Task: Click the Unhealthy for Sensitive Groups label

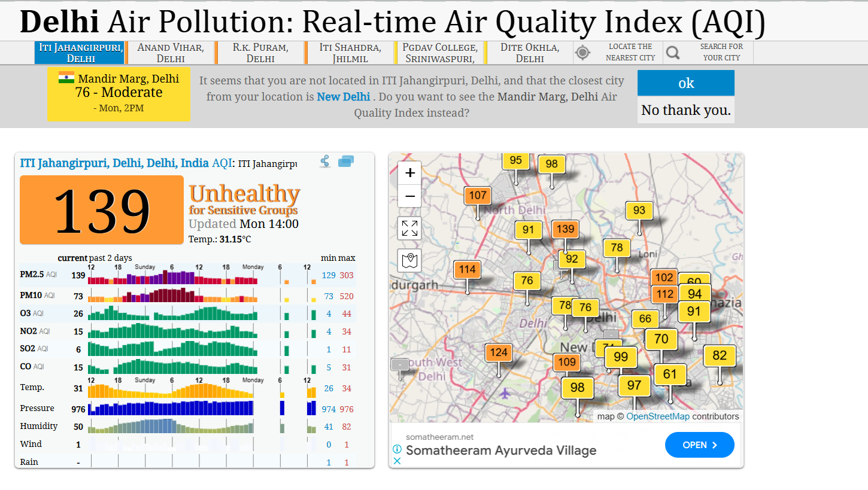Action: tap(244, 200)
